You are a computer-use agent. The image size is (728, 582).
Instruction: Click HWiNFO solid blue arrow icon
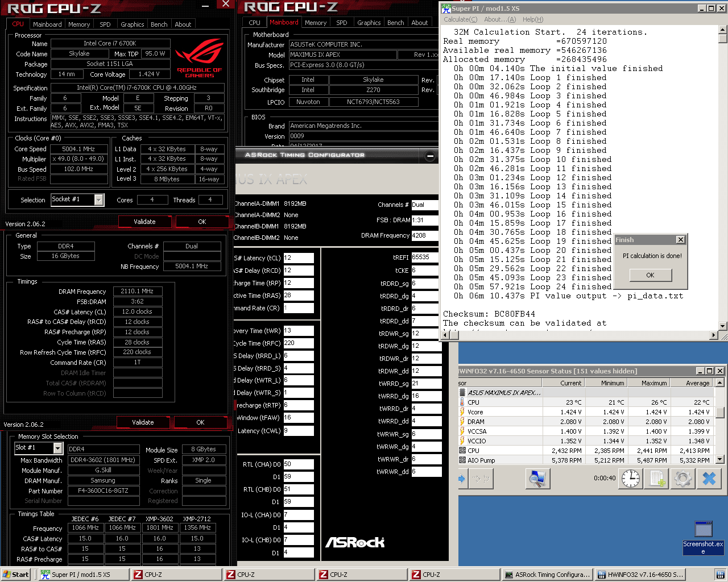tap(462, 479)
